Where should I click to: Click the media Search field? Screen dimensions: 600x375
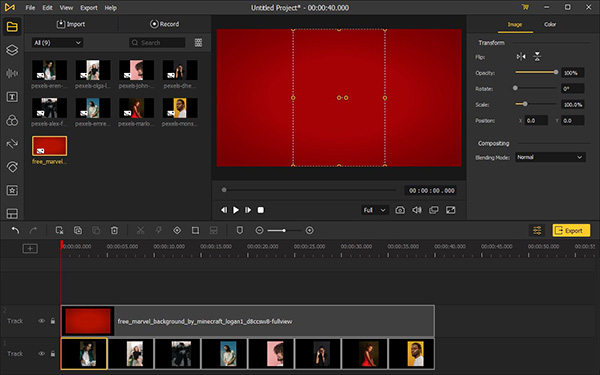pyautogui.click(x=157, y=42)
